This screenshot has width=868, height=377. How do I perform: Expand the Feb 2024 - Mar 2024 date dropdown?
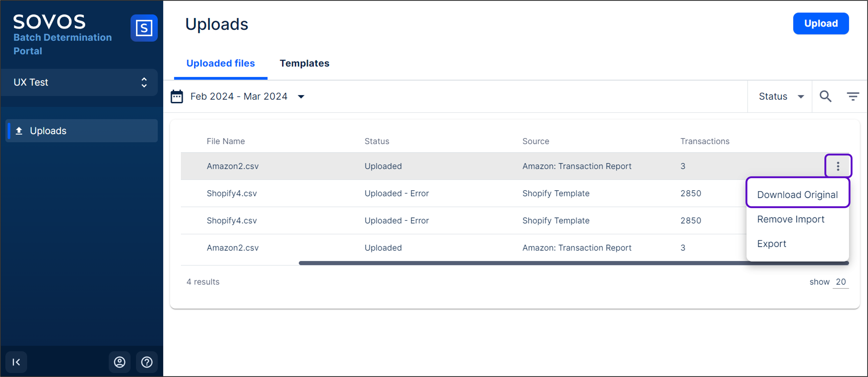click(301, 97)
